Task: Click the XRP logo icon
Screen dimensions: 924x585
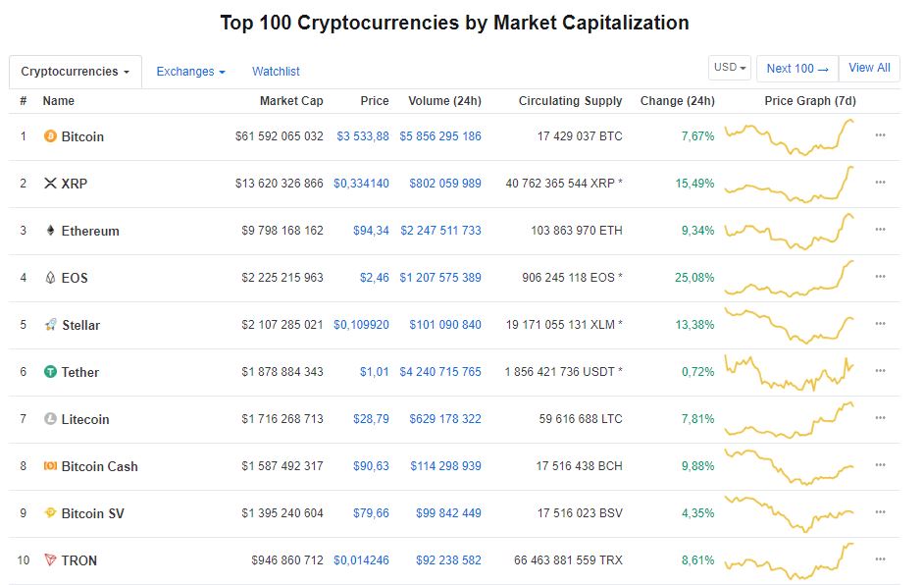Action: (51, 184)
